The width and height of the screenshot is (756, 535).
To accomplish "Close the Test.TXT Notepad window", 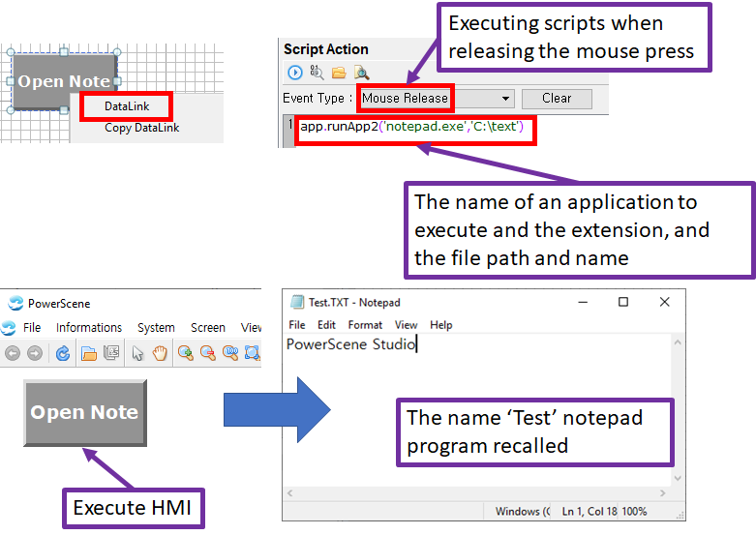I will click(664, 302).
